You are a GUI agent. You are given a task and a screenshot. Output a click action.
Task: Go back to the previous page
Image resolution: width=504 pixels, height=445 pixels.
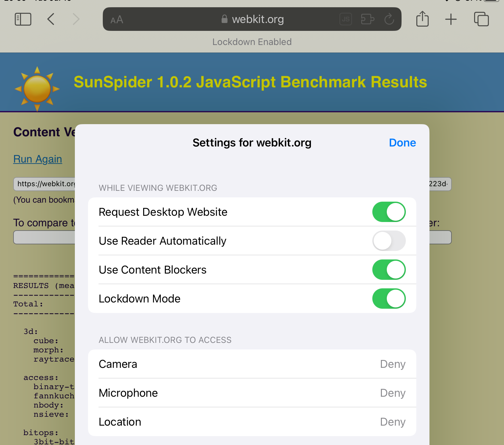(51, 19)
